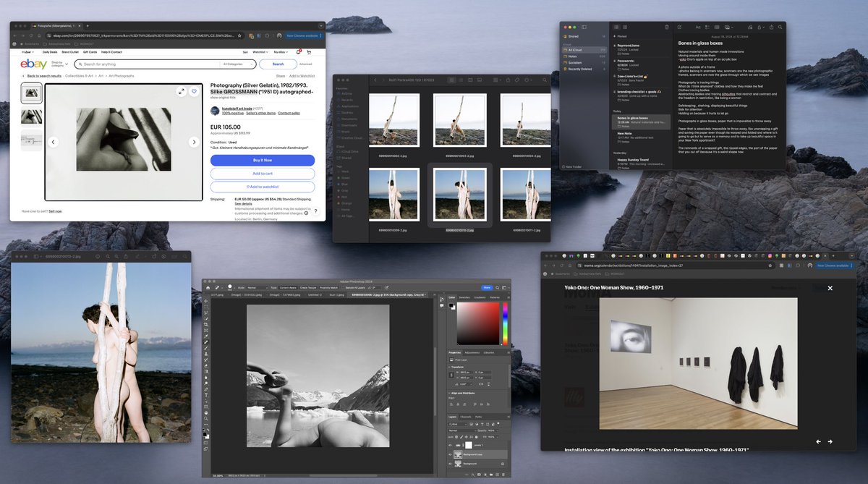Open eBay All Categories dropdown

(x=237, y=64)
